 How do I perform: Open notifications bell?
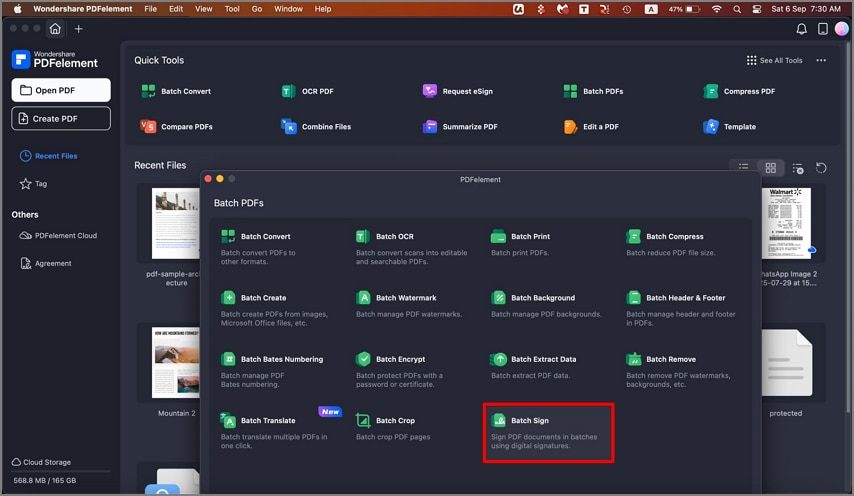801,29
